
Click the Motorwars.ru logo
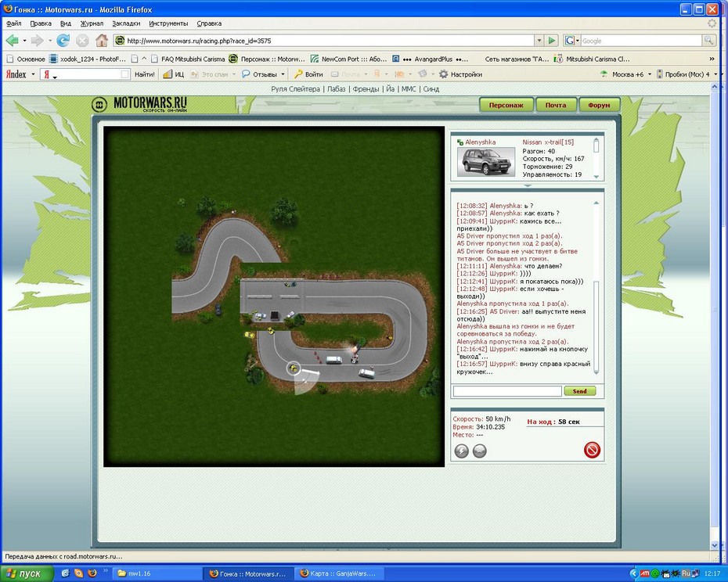coord(139,104)
